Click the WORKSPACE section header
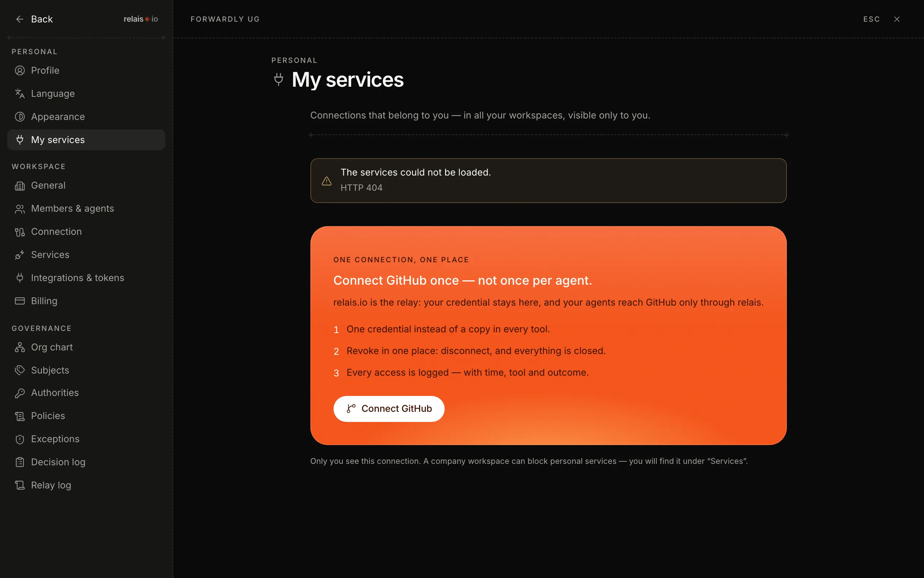Screen dimensions: 924x578 point(39,167)
